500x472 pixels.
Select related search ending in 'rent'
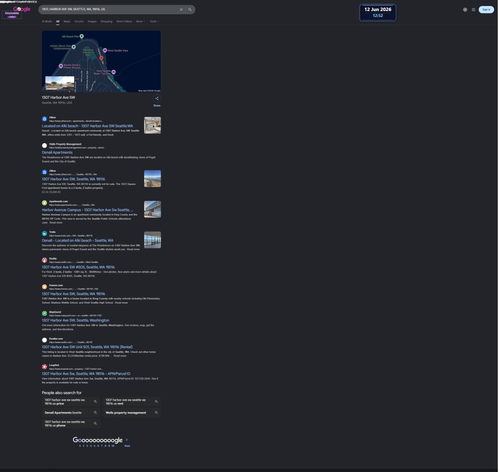(132, 402)
